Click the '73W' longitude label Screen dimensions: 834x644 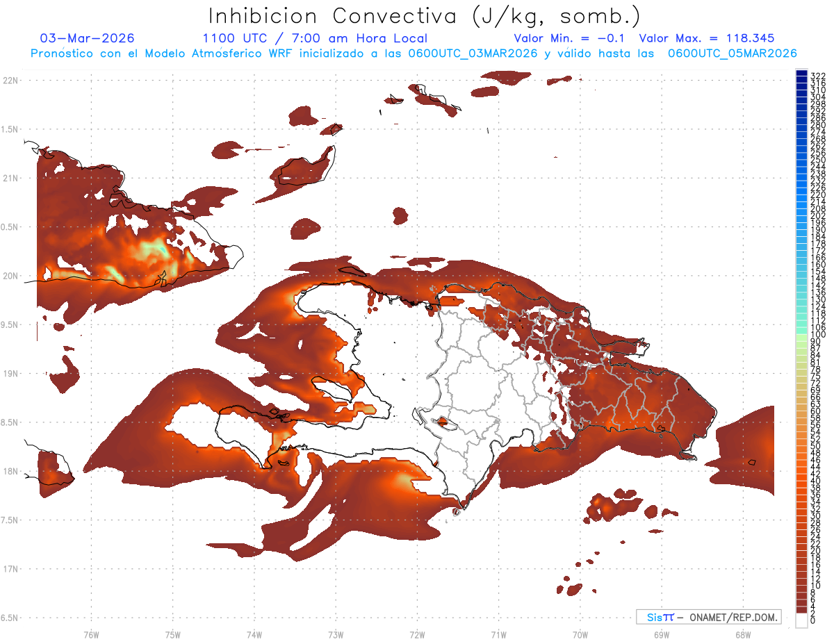336,634
